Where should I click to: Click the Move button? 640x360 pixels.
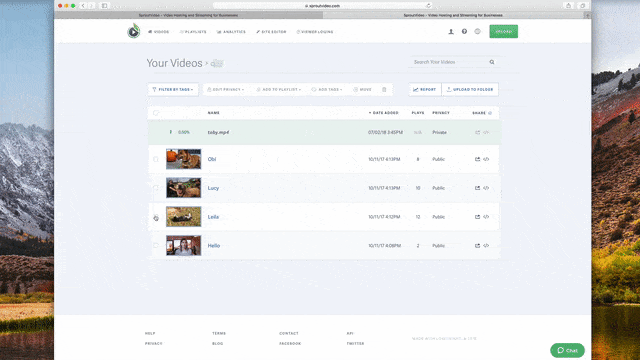(362, 89)
